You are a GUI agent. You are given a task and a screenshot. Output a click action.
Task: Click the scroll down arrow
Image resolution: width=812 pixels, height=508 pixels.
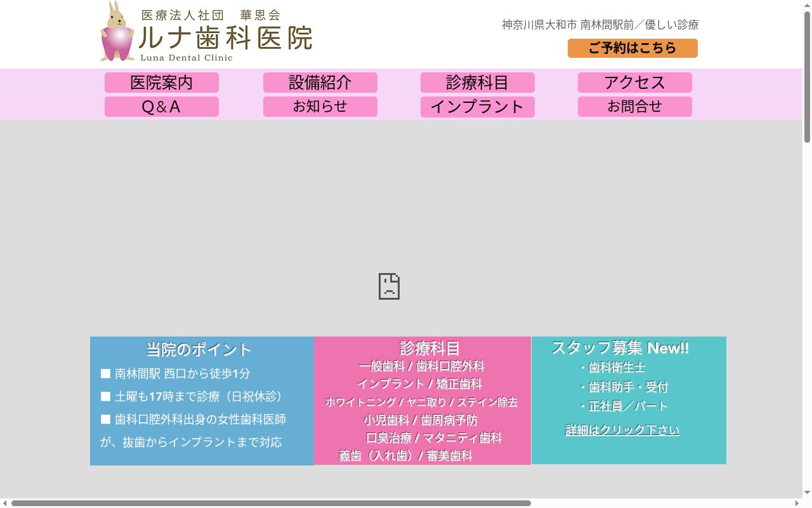(807, 493)
